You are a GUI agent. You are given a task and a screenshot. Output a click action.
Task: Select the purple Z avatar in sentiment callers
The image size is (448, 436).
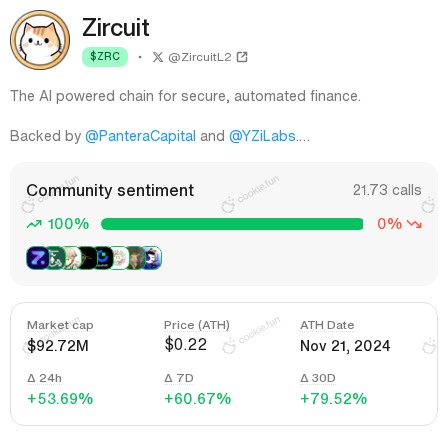[x=37, y=258]
